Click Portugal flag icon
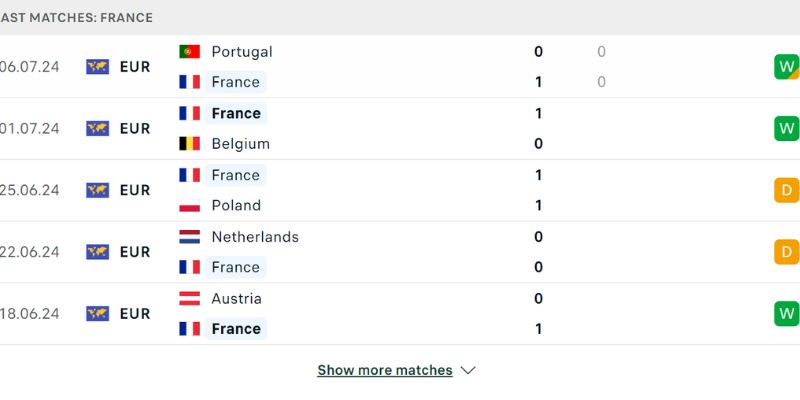 pos(189,52)
